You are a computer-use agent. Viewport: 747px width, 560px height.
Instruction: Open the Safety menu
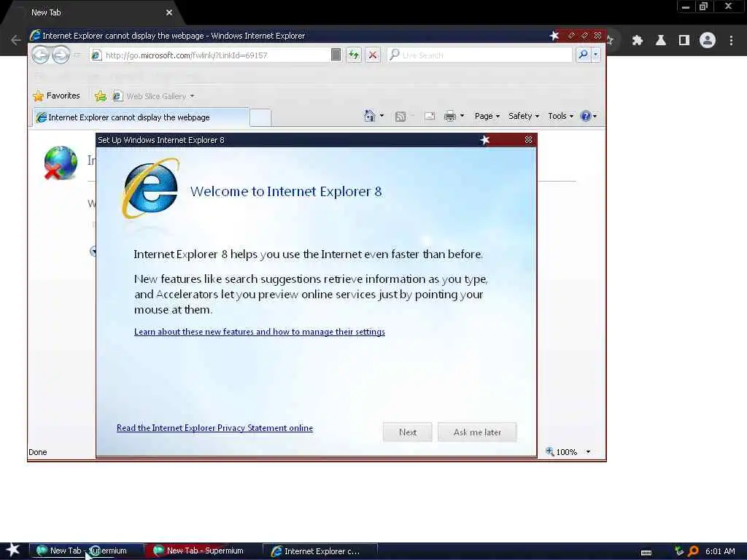[524, 116]
